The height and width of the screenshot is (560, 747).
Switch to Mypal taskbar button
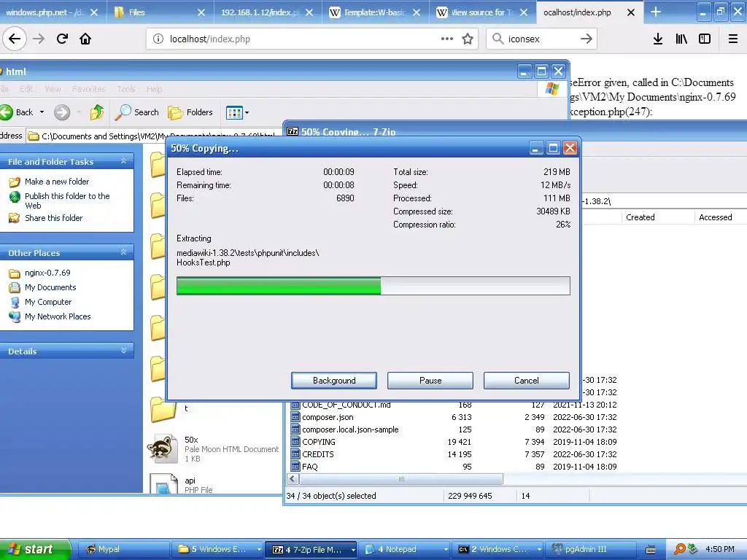(123, 549)
